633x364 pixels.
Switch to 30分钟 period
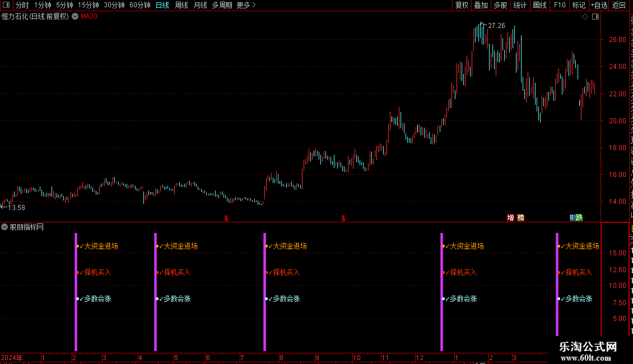coord(114,5)
